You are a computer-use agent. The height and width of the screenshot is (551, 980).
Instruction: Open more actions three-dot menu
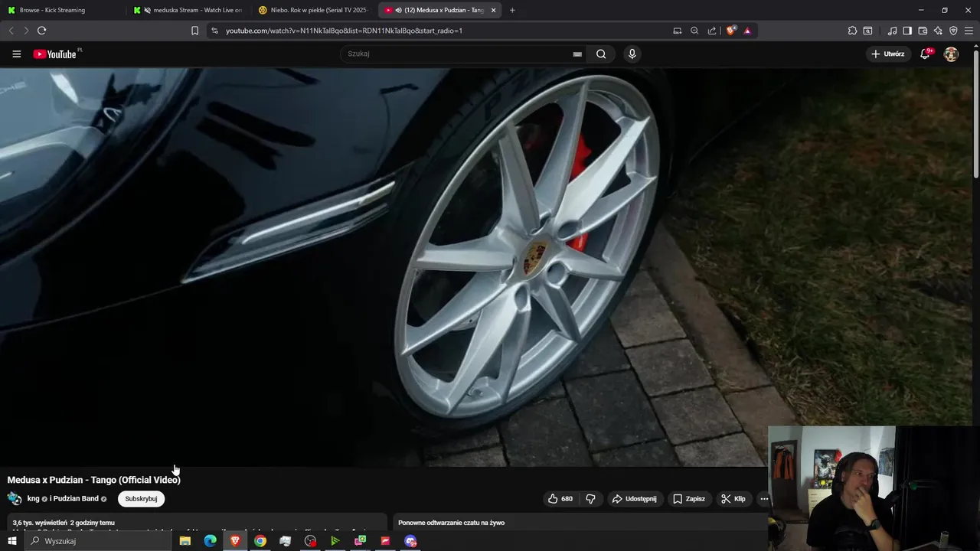(763, 499)
